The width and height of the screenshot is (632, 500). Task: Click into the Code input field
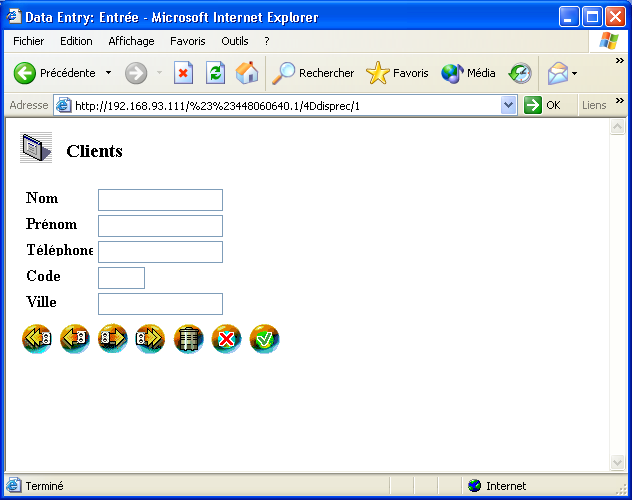(121, 278)
